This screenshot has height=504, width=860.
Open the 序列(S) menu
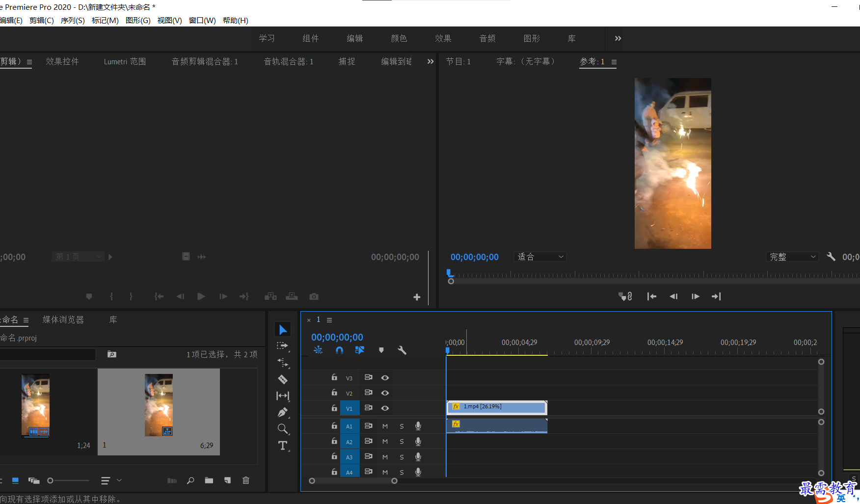[x=73, y=20]
